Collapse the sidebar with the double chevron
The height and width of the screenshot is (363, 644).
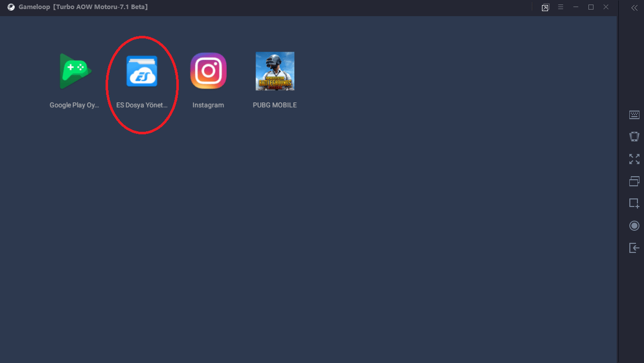(x=634, y=8)
